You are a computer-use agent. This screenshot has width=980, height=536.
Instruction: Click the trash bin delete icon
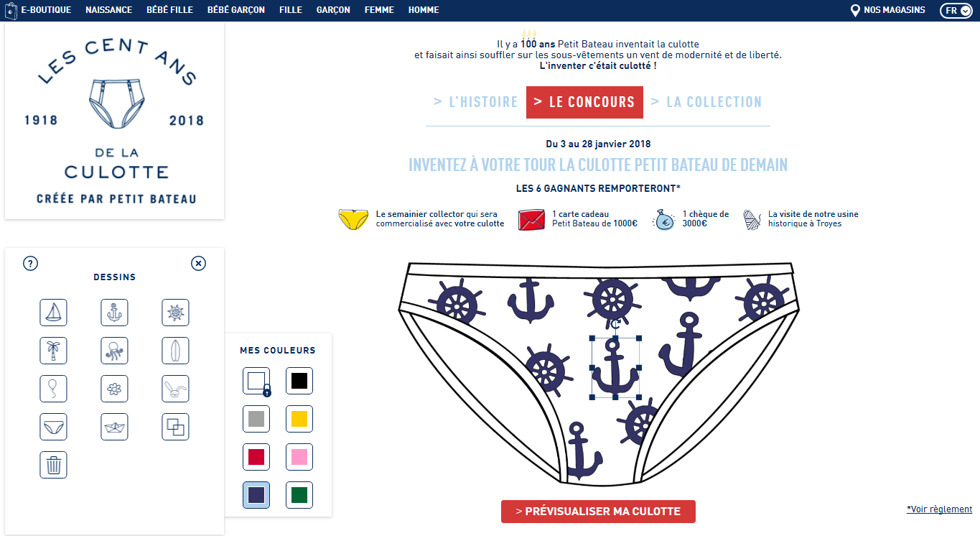click(x=53, y=465)
